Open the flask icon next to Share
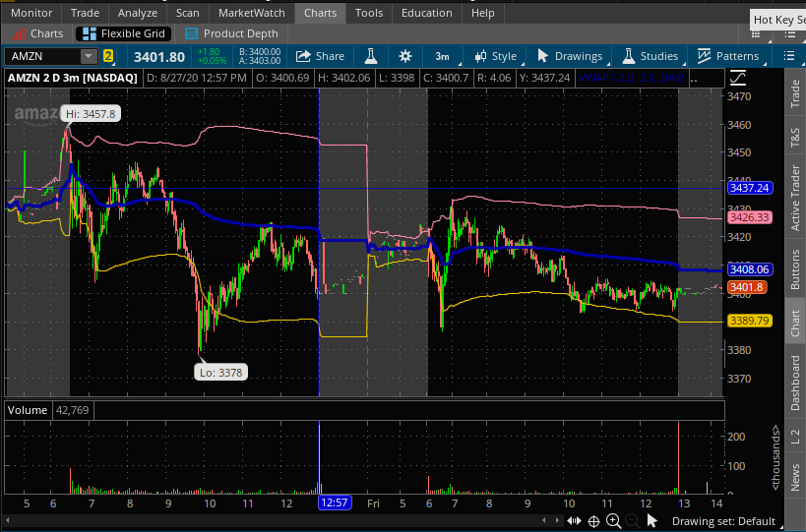The height and width of the screenshot is (532, 806). 371,56
